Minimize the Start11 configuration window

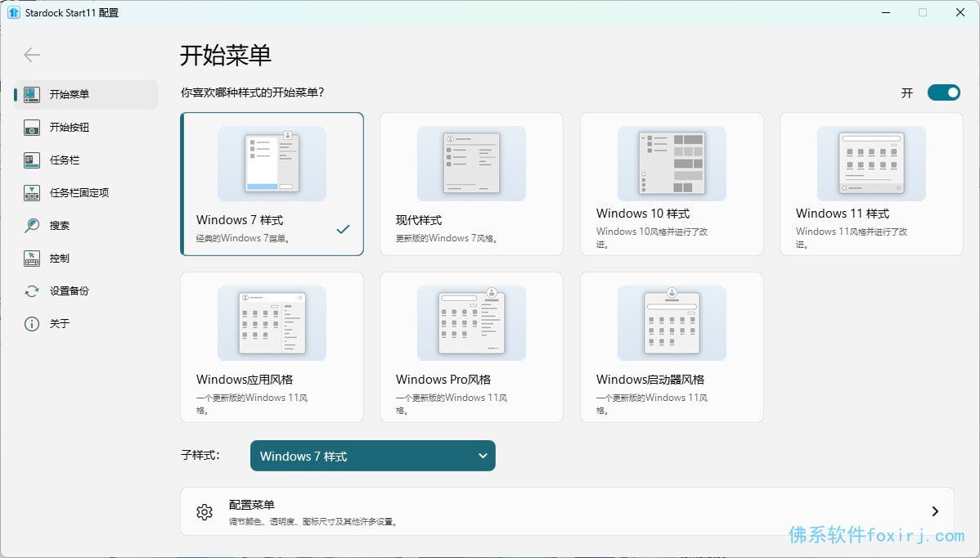pyautogui.click(x=886, y=12)
